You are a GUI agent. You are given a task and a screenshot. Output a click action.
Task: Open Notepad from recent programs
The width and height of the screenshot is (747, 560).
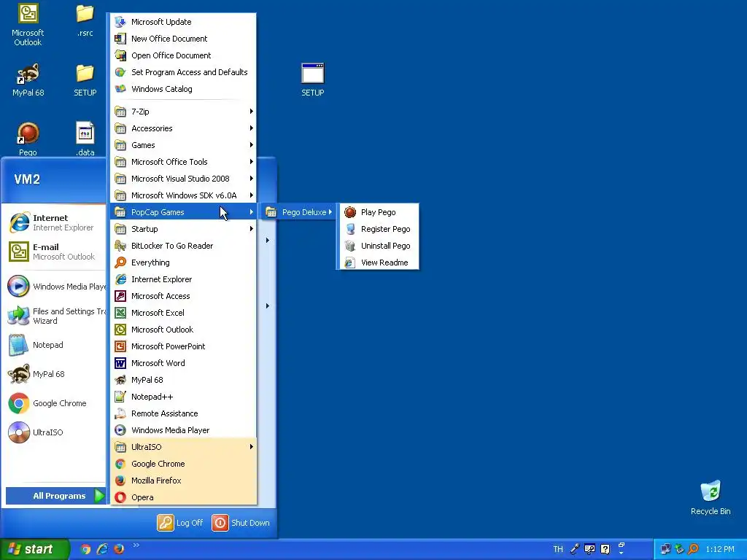tap(55, 345)
